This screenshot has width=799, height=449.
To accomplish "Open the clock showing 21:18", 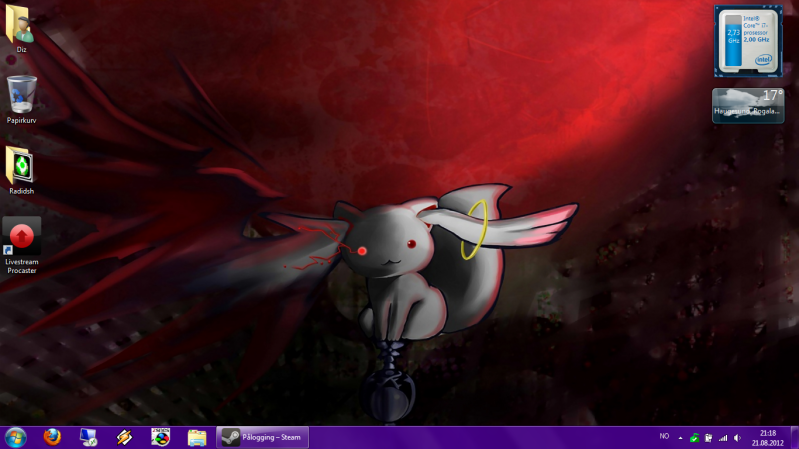I will [767, 438].
